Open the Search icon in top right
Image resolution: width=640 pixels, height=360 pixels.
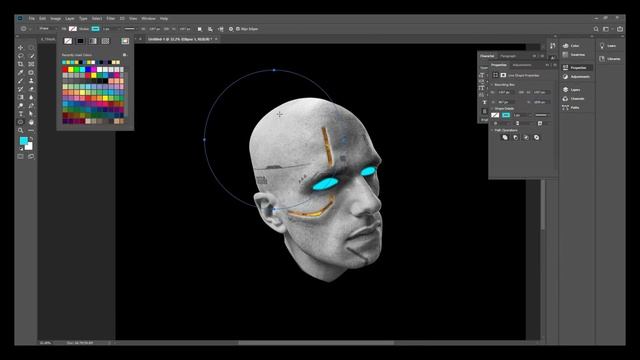pyautogui.click(x=596, y=29)
